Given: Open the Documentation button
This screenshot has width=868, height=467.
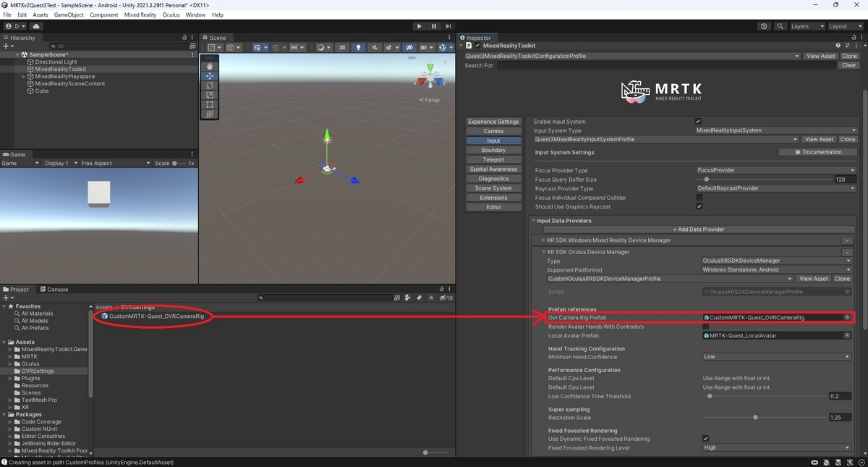Looking at the screenshot, I should 818,152.
